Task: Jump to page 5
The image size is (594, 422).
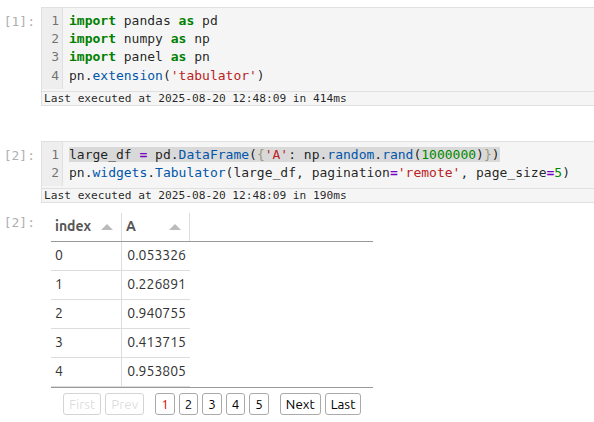Action: [259, 404]
